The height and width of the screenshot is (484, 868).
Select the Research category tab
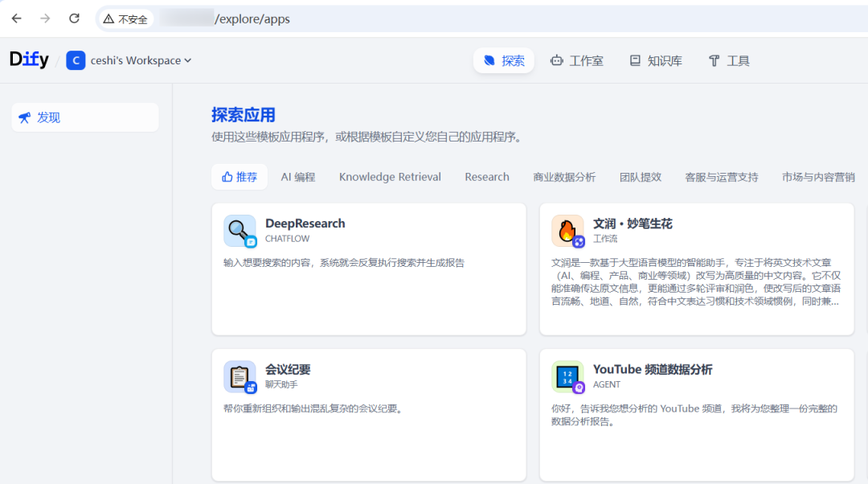tap(487, 177)
